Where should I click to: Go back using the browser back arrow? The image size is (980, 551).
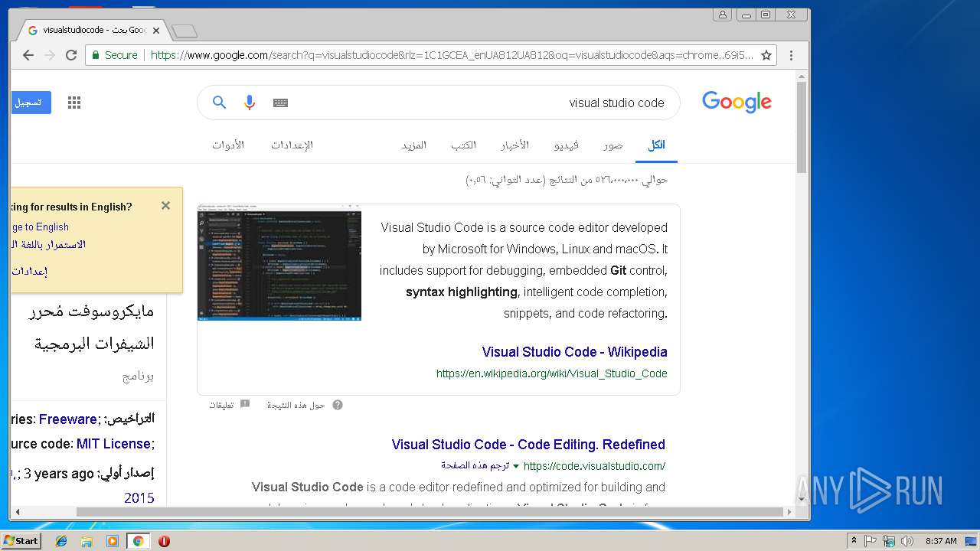click(28, 55)
